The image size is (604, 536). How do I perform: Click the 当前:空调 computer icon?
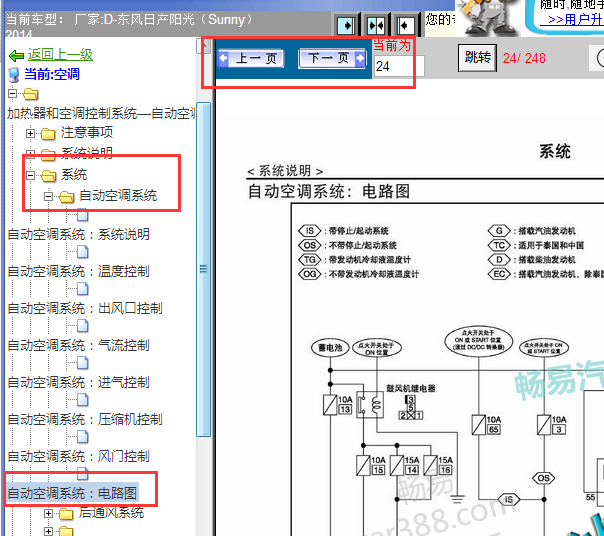(x=14, y=75)
